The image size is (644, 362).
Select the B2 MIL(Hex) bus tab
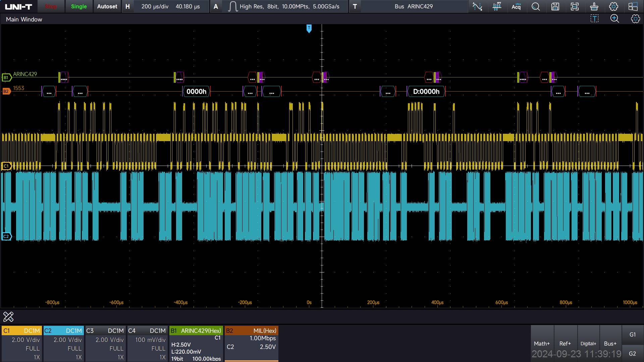(251, 331)
